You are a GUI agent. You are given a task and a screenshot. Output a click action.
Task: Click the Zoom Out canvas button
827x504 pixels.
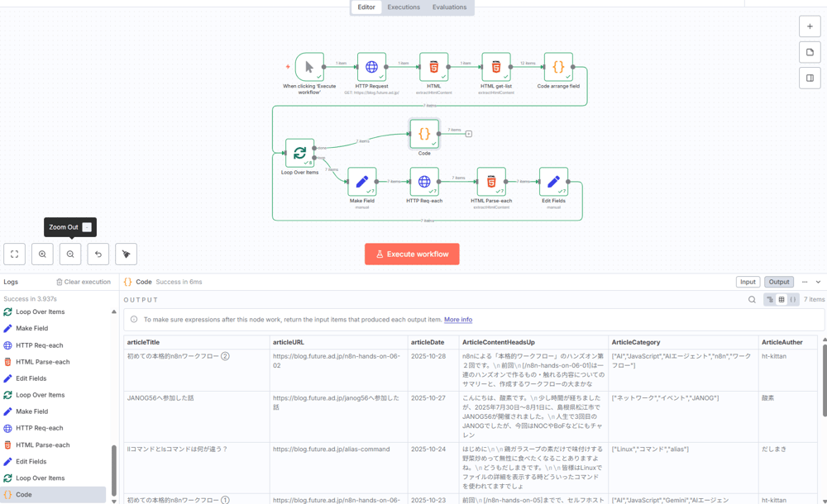click(x=70, y=254)
